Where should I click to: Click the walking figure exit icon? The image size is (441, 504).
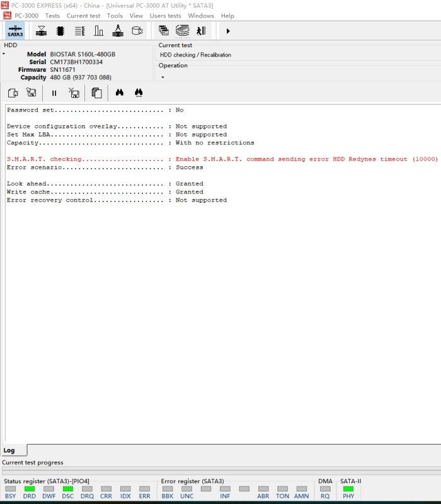pyautogui.click(x=201, y=31)
